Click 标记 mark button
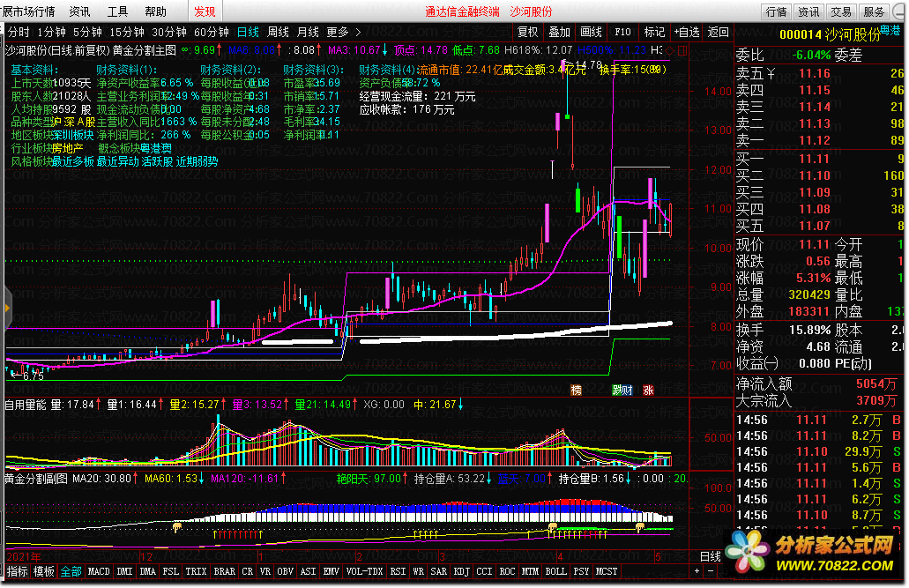This screenshot has width=909, height=588. pos(654,32)
